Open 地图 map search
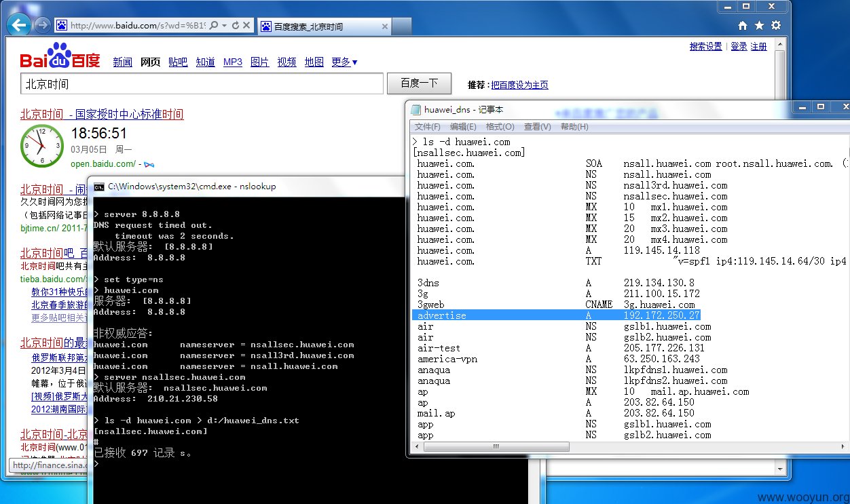 pyautogui.click(x=314, y=62)
